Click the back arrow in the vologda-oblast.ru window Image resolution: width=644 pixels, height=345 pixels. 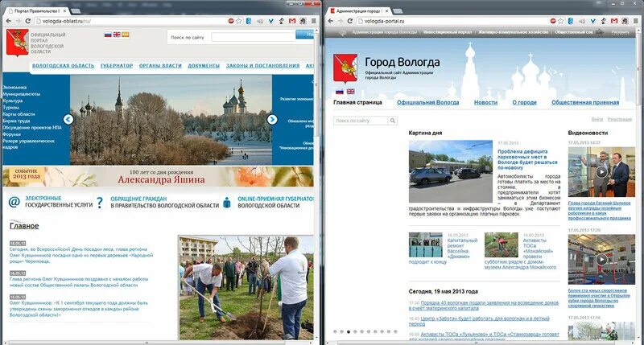click(9, 21)
